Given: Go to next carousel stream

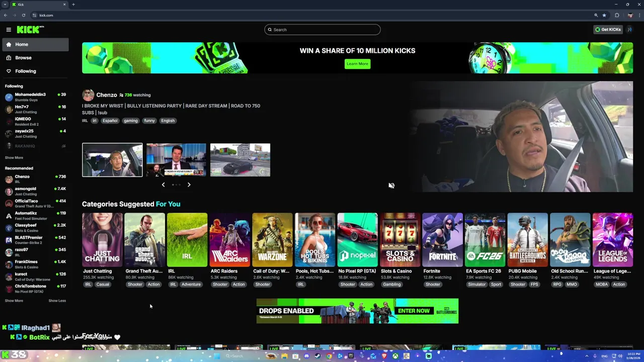Looking at the screenshot, I should click(189, 185).
